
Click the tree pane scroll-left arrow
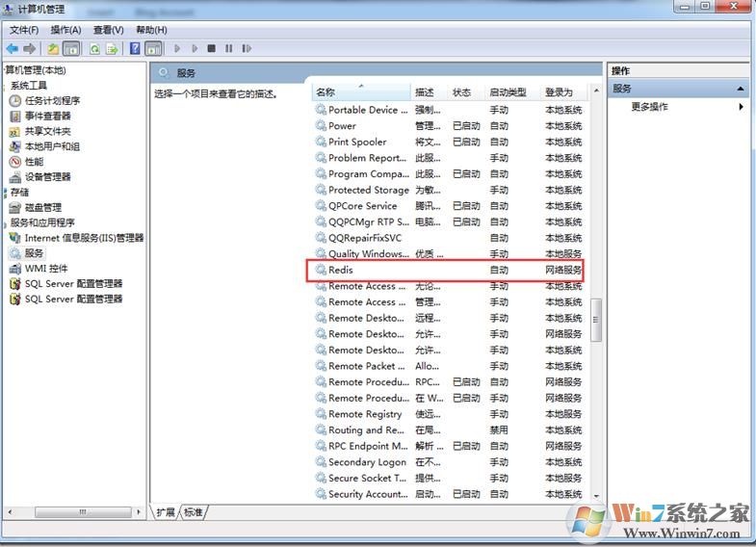[10, 511]
